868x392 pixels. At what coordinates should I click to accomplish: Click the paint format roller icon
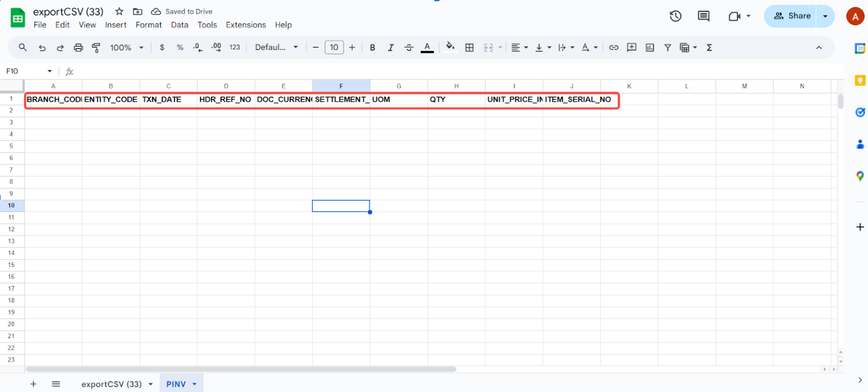point(96,48)
